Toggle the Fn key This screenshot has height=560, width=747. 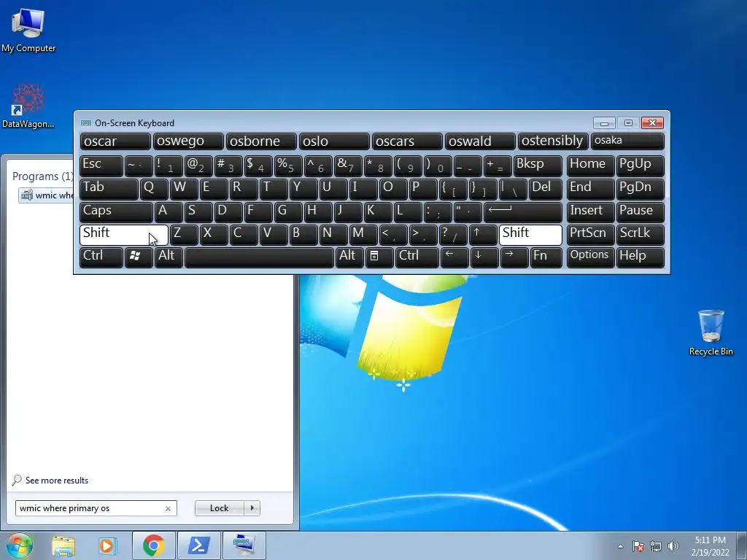tap(546, 257)
